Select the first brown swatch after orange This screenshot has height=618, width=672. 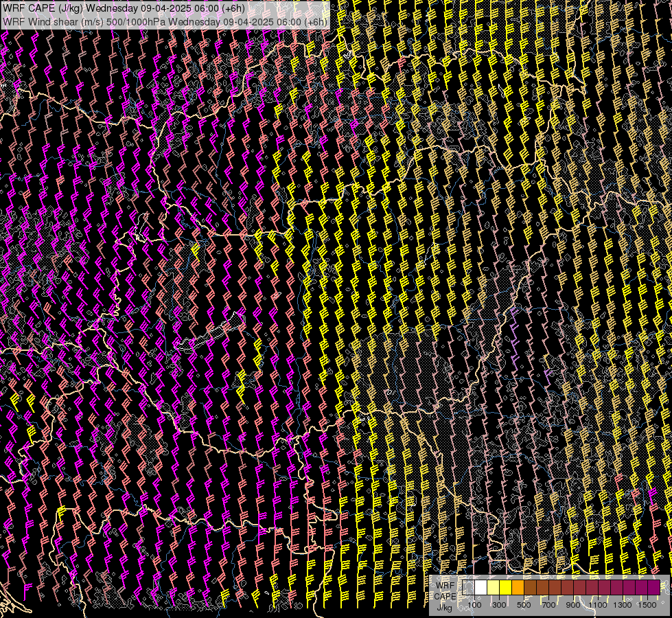[530, 587]
